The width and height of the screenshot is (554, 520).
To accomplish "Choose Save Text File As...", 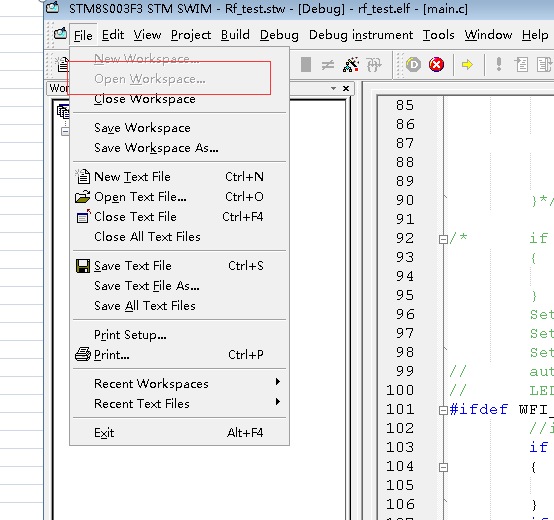I will pyautogui.click(x=179, y=286).
